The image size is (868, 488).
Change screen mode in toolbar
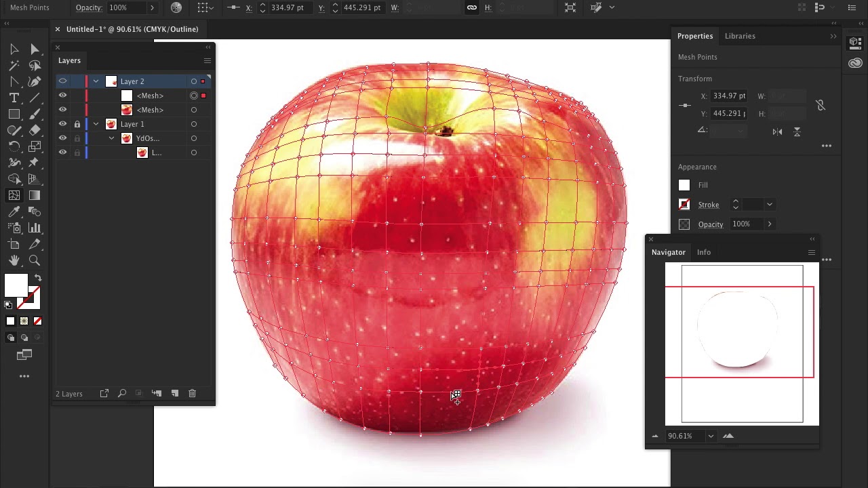coord(24,354)
